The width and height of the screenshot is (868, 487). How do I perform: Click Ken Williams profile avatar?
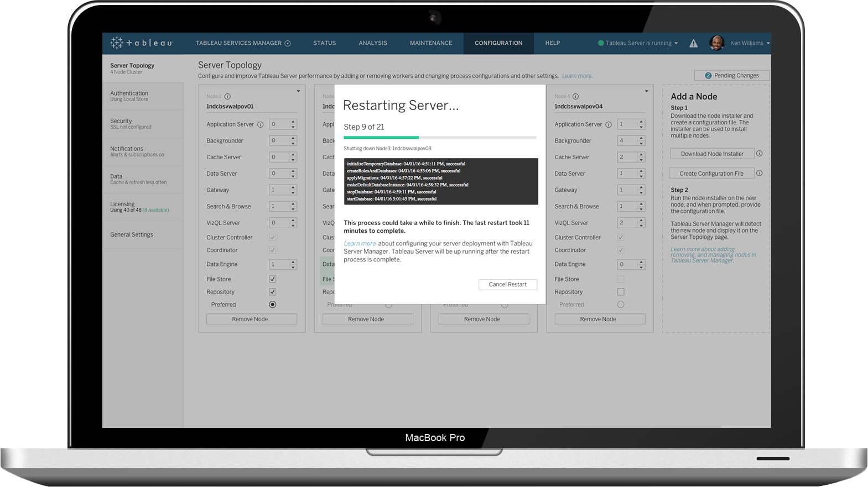(716, 43)
